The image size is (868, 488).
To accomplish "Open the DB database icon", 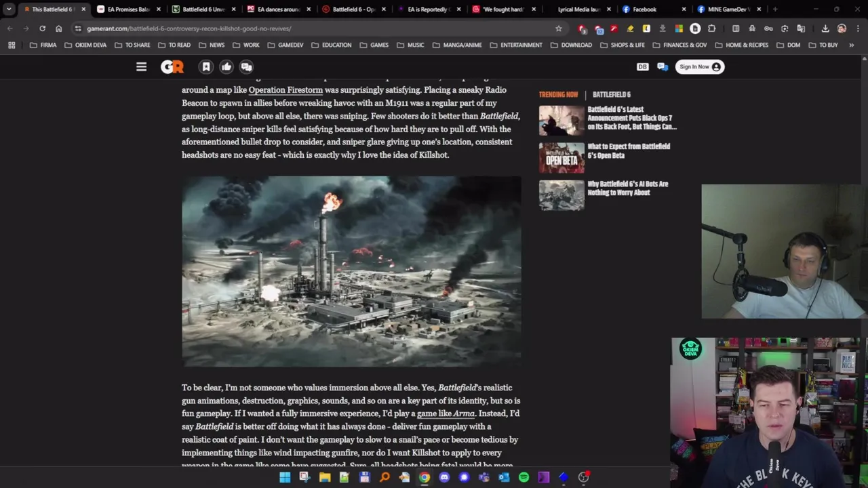I will point(642,66).
